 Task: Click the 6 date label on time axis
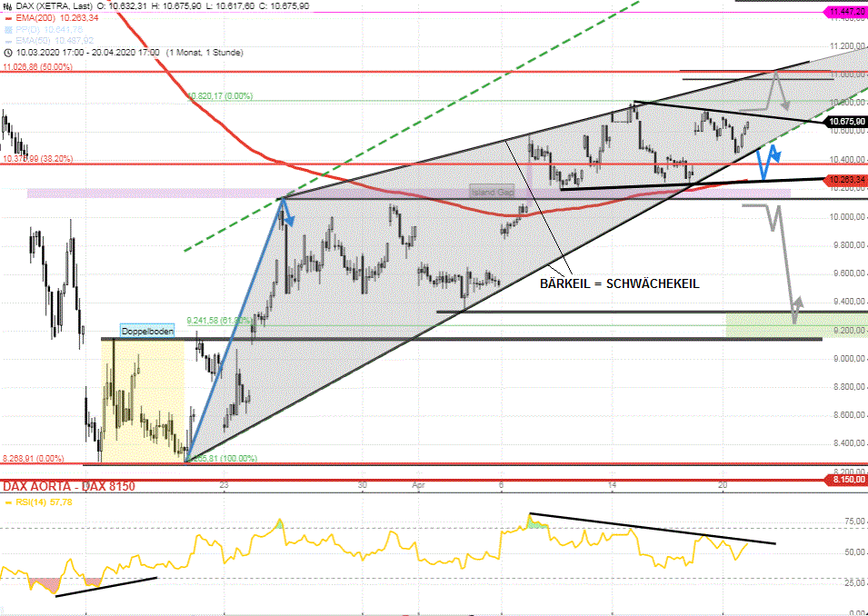(501, 485)
